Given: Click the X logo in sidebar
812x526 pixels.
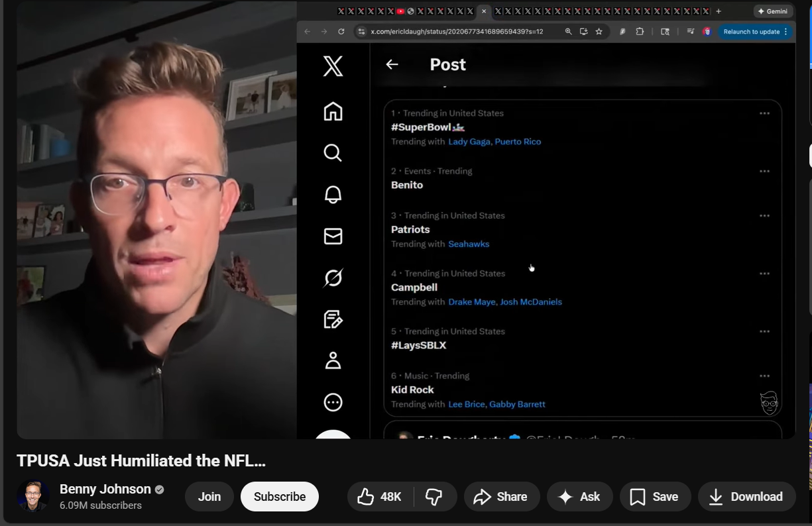Looking at the screenshot, I should (333, 66).
